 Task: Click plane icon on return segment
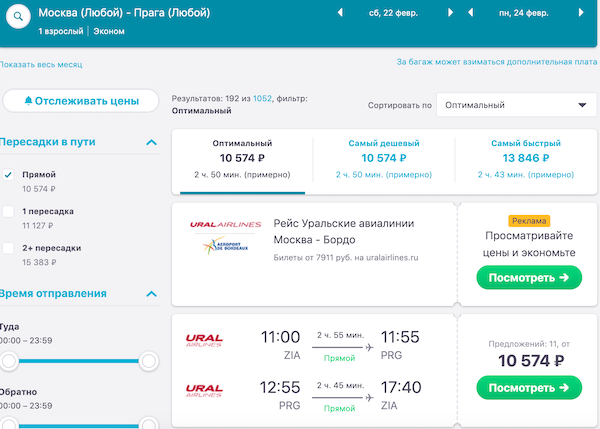[x=369, y=398]
